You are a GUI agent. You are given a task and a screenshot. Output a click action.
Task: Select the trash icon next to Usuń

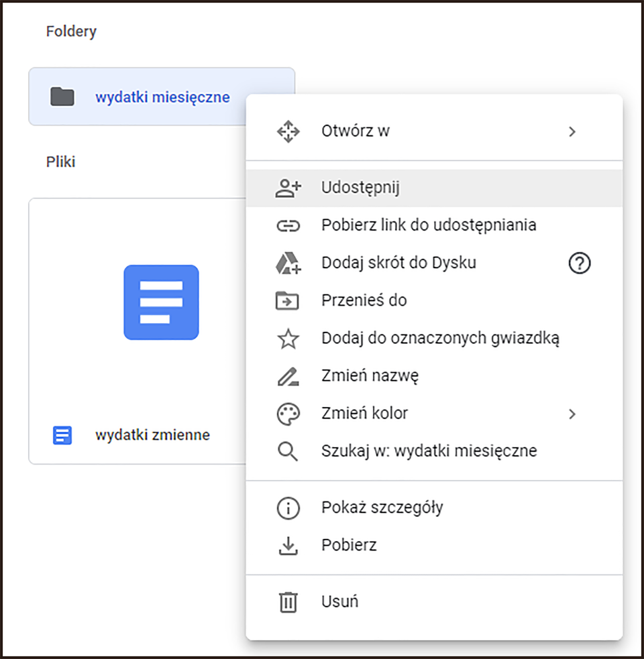288,602
